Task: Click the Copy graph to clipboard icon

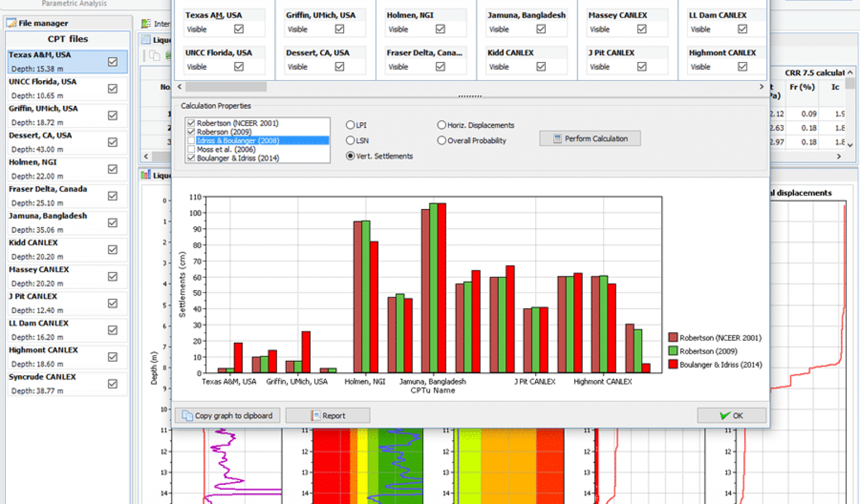Action: click(x=187, y=415)
